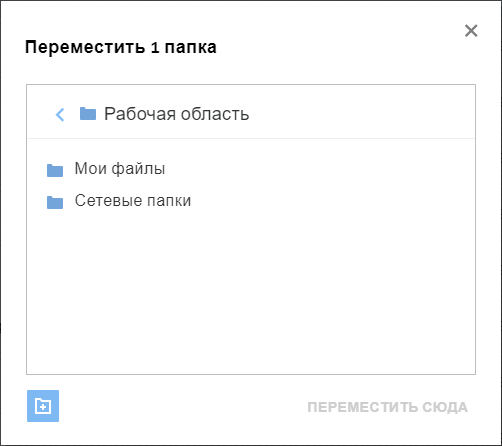
Task: Close the move dialog with the X
Action: click(x=471, y=31)
